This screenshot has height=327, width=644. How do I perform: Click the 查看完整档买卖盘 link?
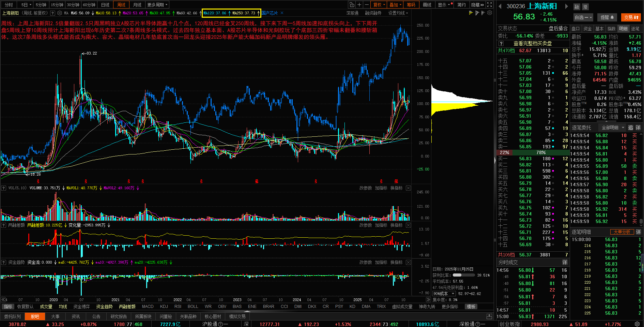(x=532, y=43)
